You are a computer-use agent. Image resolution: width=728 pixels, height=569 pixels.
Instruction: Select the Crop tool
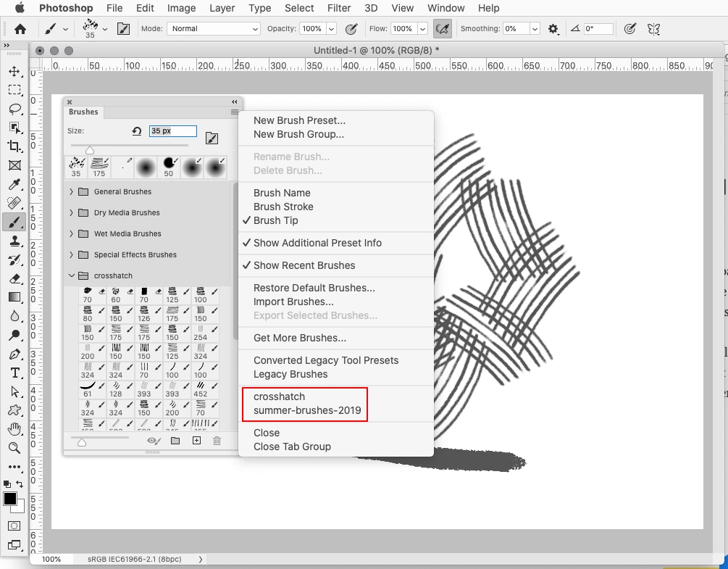14,146
